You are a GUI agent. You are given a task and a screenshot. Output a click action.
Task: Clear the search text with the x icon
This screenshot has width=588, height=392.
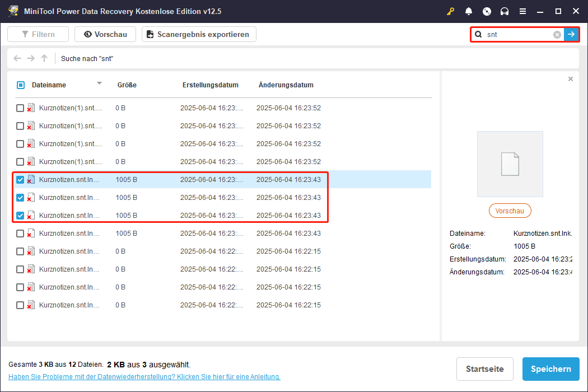557,35
